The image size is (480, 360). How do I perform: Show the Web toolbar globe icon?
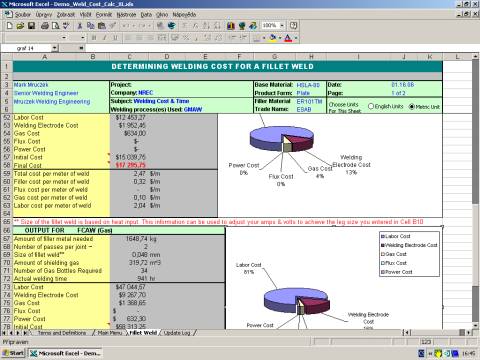(172, 26)
